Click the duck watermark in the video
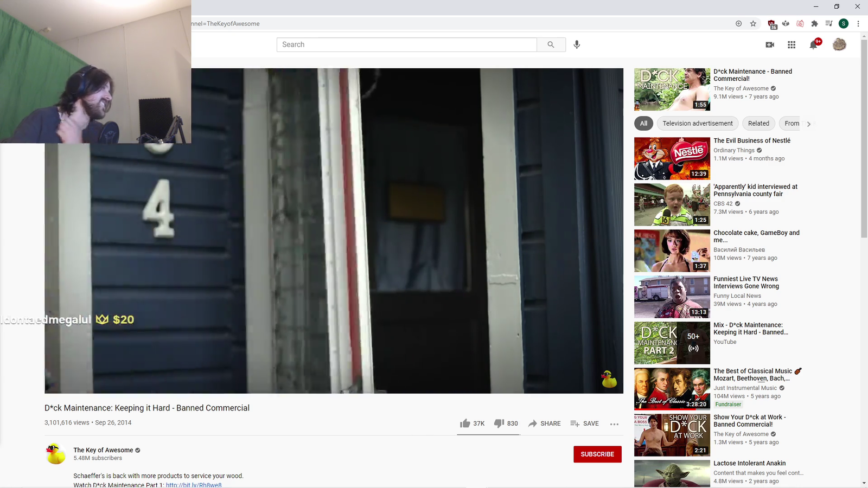The height and width of the screenshot is (488, 868). pyautogui.click(x=609, y=379)
